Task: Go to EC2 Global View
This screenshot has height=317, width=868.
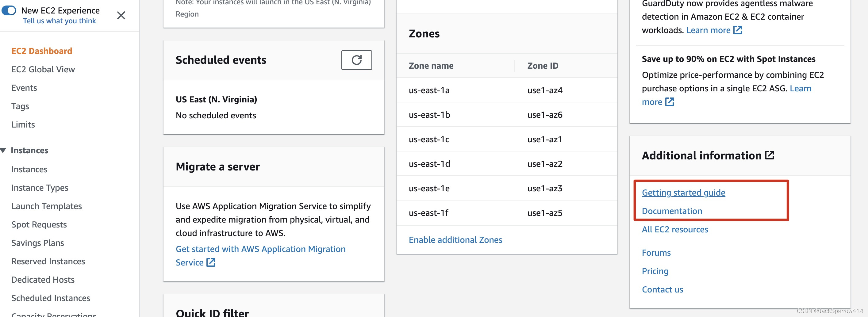Action: [x=43, y=69]
